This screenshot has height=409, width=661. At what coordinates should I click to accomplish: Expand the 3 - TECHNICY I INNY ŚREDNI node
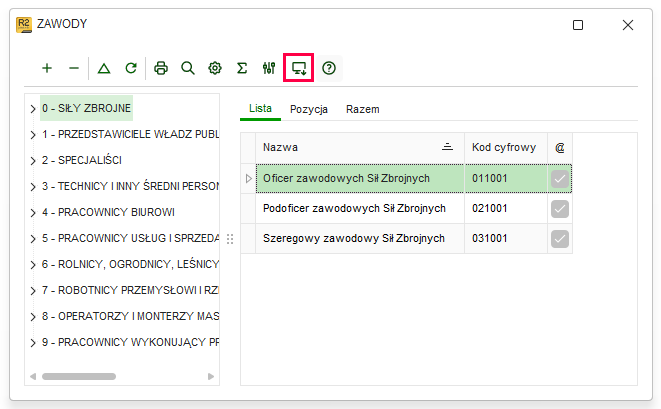(33, 187)
